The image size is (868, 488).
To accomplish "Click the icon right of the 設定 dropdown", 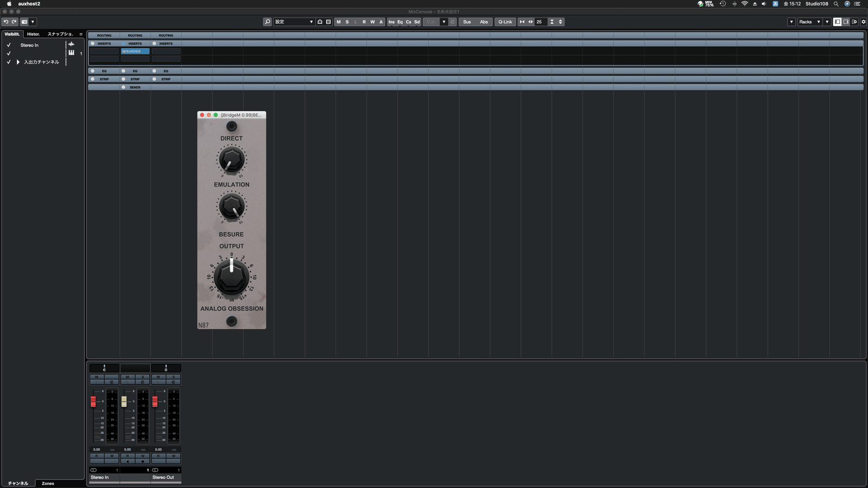I will tap(320, 22).
